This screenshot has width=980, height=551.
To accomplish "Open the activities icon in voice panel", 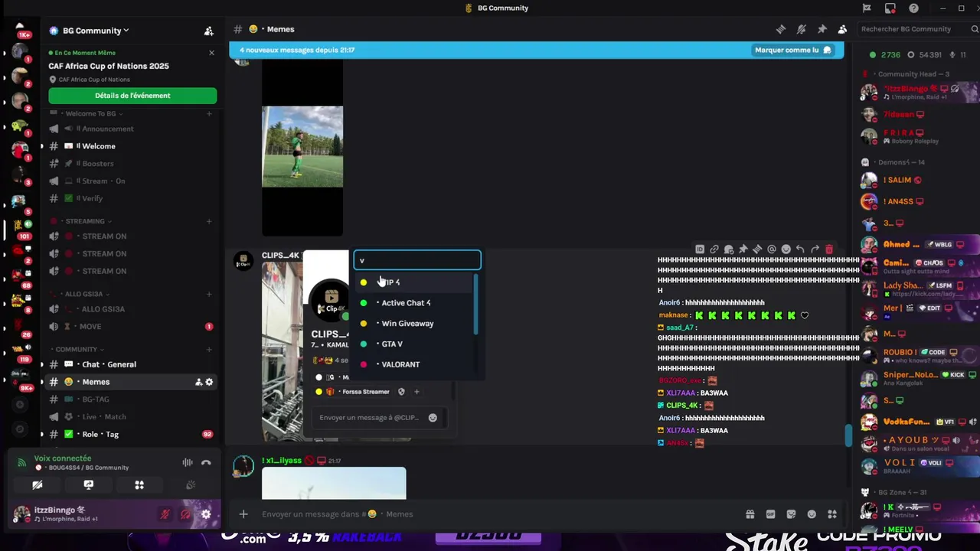I will (139, 485).
